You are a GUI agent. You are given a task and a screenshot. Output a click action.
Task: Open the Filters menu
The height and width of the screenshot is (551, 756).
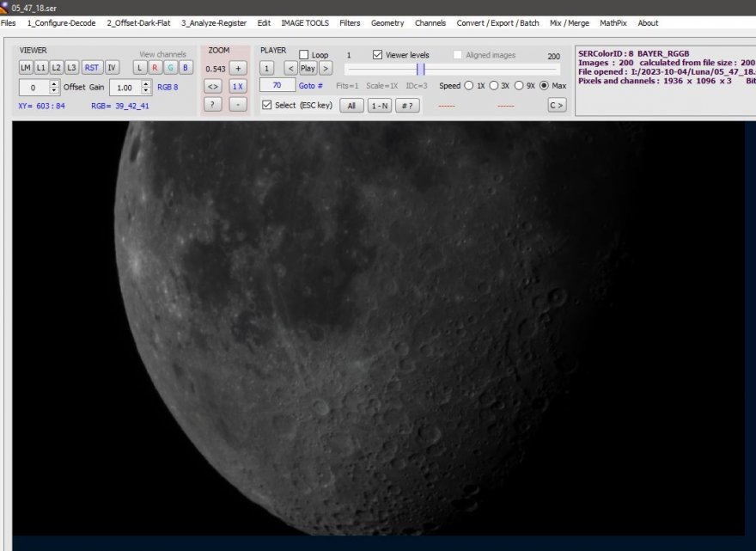pos(350,22)
